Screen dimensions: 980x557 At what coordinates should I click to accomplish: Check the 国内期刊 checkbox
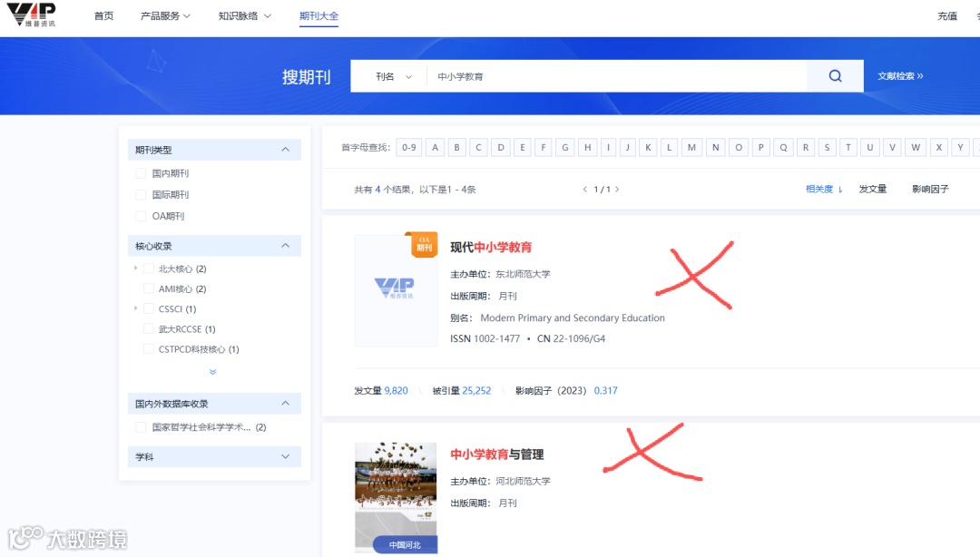point(141,173)
